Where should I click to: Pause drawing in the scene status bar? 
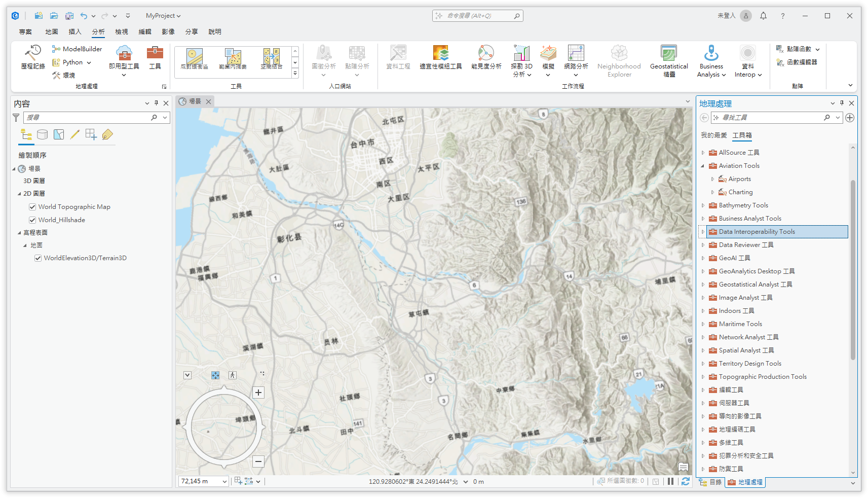point(670,481)
